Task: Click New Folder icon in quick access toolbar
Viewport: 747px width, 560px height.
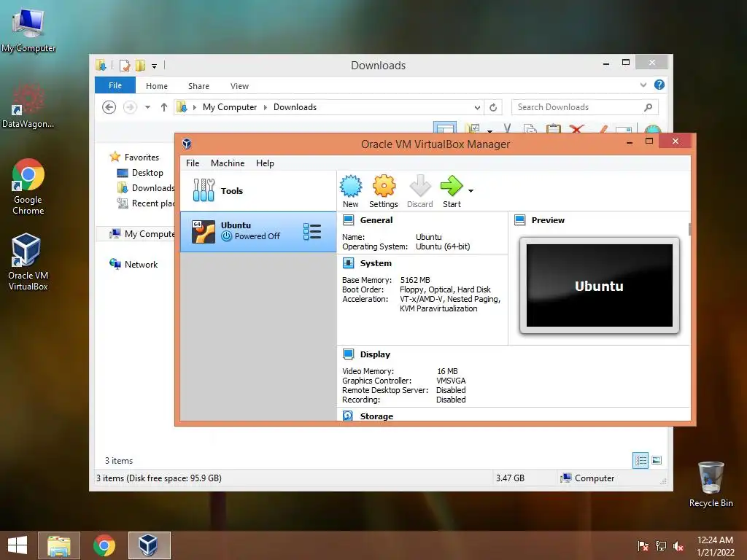Action: pos(141,65)
